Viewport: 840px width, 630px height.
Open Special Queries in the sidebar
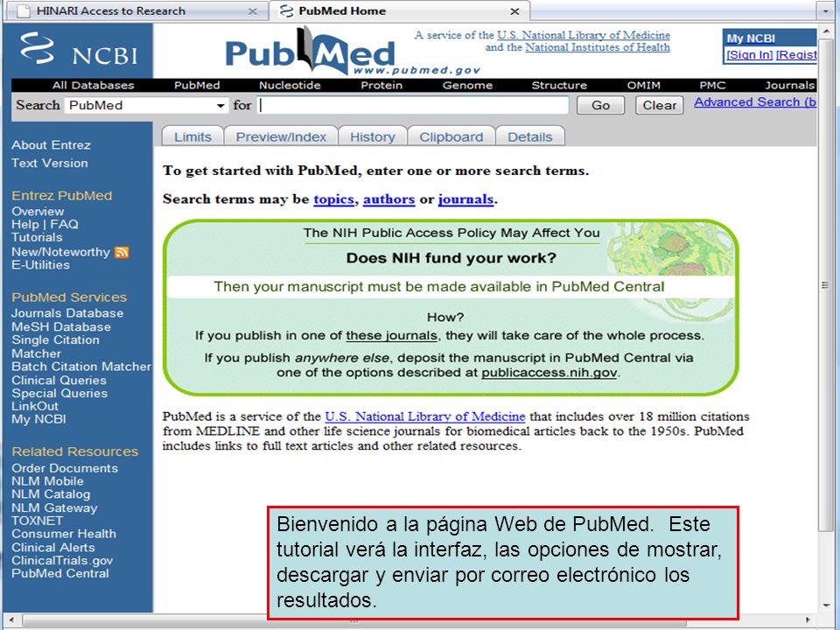tap(59, 393)
